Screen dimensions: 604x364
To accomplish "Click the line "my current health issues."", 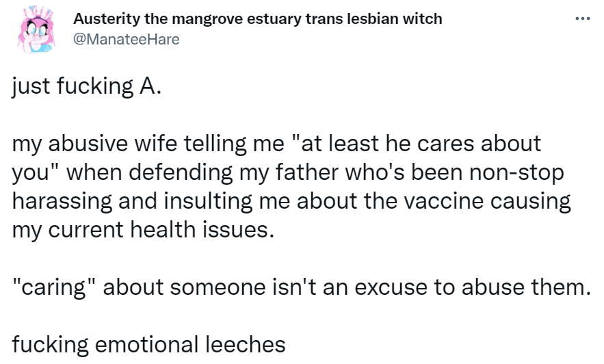I will click(x=143, y=230).
